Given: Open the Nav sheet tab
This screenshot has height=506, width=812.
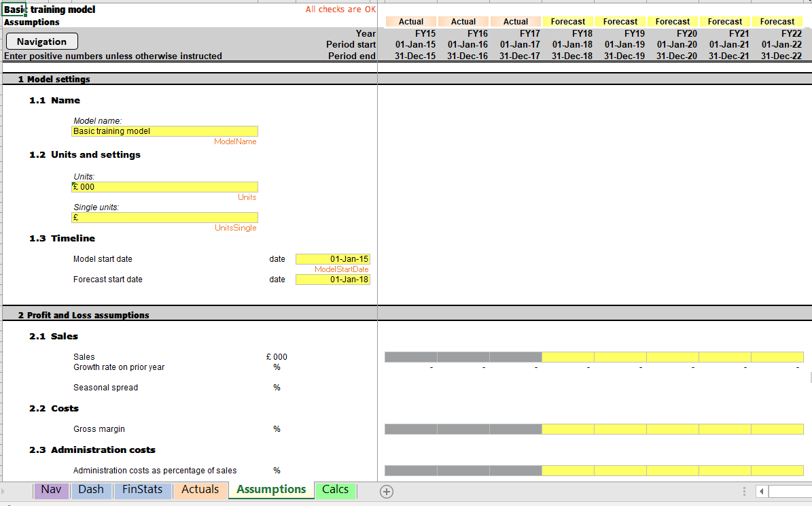Looking at the screenshot, I should (x=51, y=490).
